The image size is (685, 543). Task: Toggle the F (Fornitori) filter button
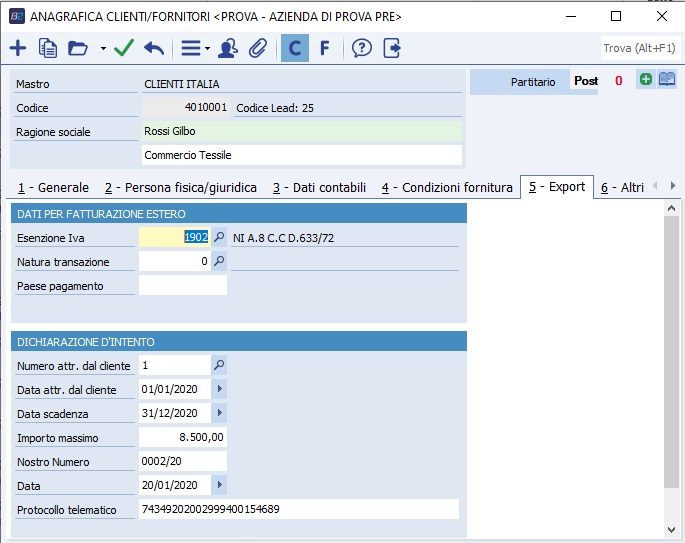[x=324, y=48]
